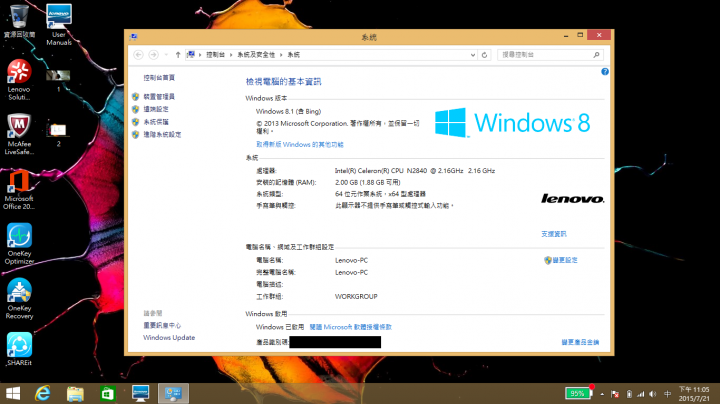Go back using the navigation Back arrow

pos(138,55)
